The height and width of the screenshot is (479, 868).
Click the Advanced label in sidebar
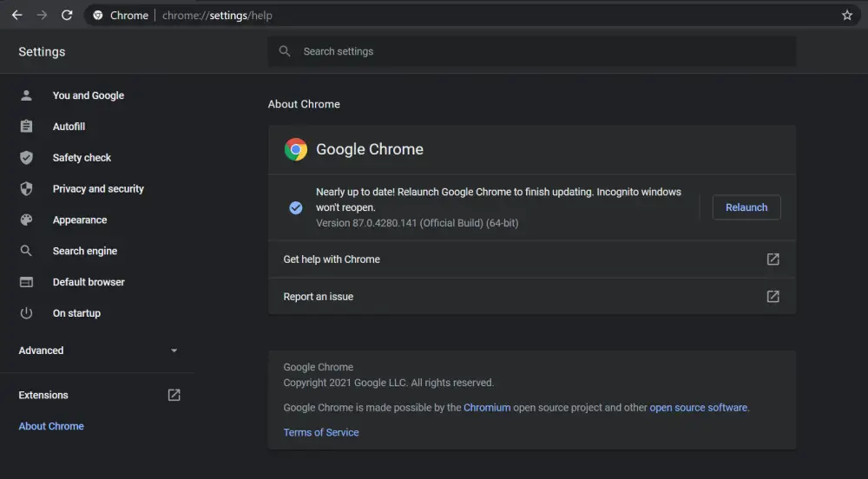point(41,351)
